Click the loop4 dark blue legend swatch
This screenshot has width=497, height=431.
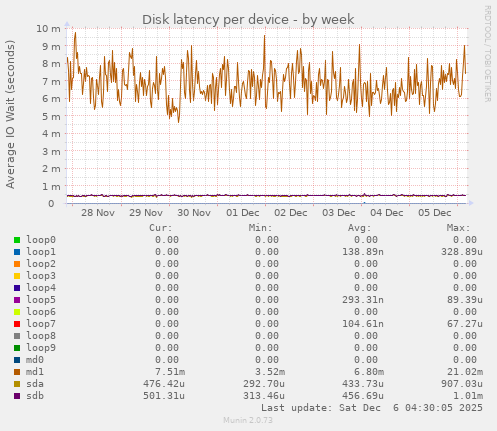(17, 288)
